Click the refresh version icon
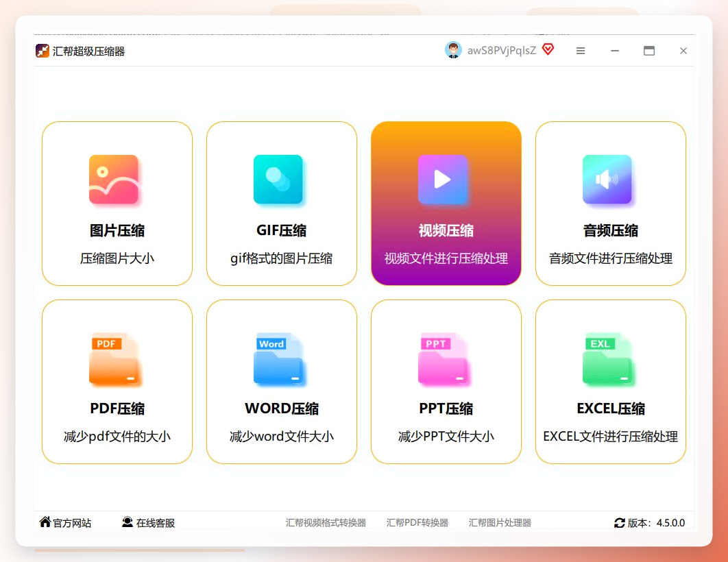 tap(620, 523)
